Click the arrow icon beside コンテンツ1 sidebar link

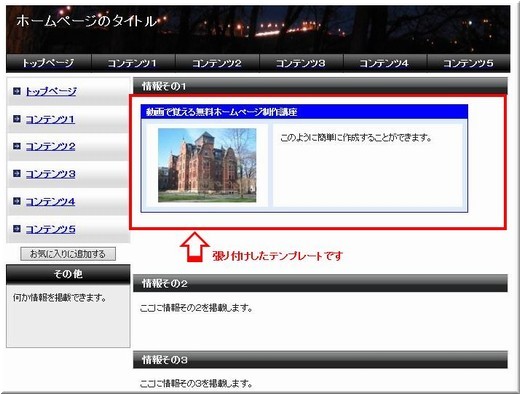17,119
